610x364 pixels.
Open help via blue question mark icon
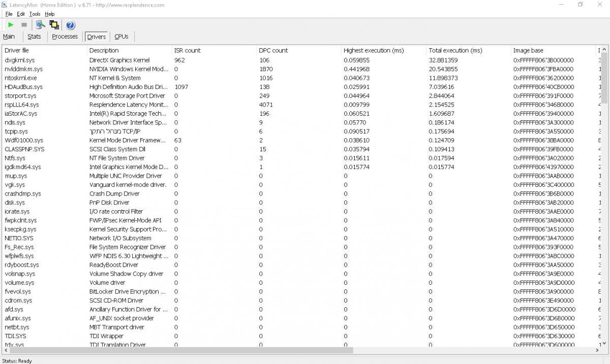(x=71, y=25)
